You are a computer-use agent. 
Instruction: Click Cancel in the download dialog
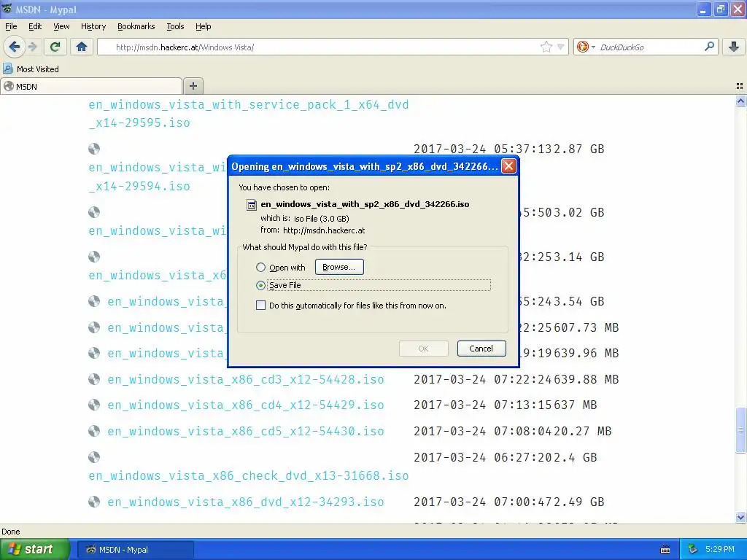point(481,348)
